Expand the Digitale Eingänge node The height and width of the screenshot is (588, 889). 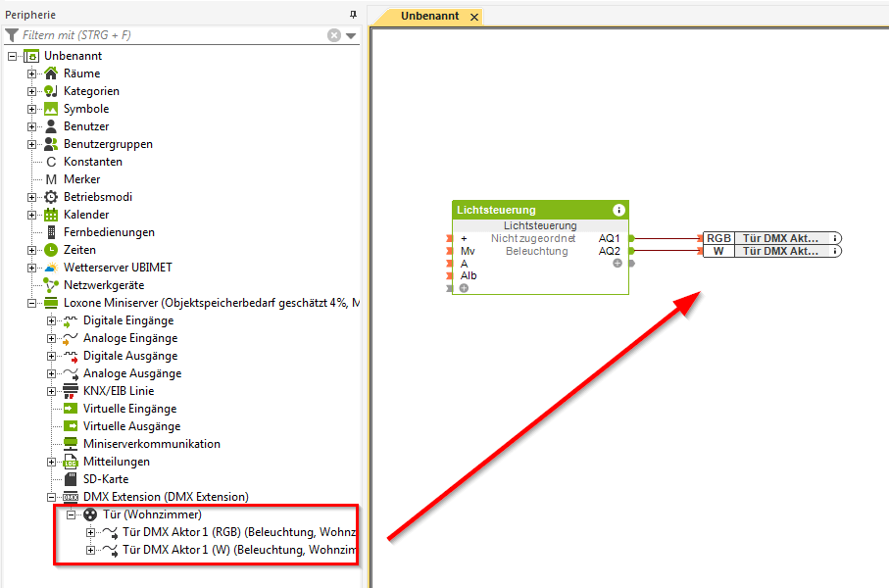(x=52, y=320)
